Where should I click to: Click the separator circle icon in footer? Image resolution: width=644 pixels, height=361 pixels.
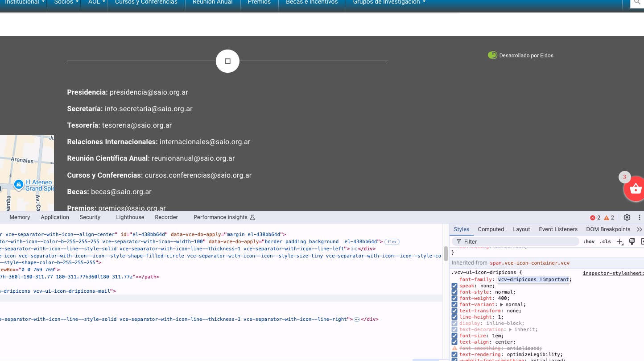[x=227, y=61]
